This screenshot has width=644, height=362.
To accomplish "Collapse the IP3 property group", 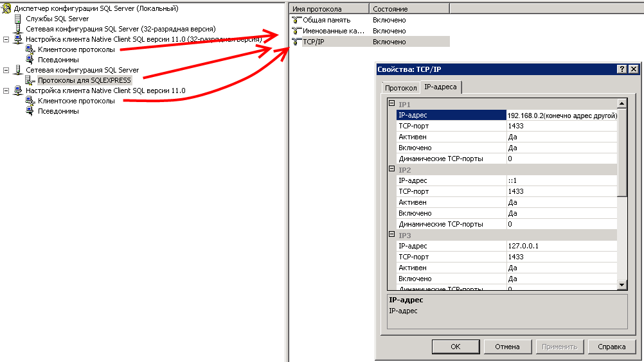I will [x=392, y=234].
